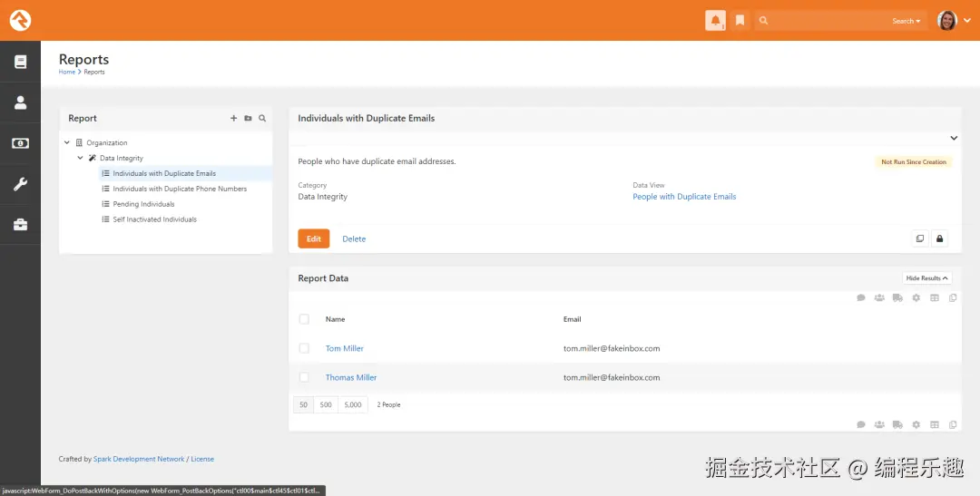Click the orange Edit button

click(314, 238)
